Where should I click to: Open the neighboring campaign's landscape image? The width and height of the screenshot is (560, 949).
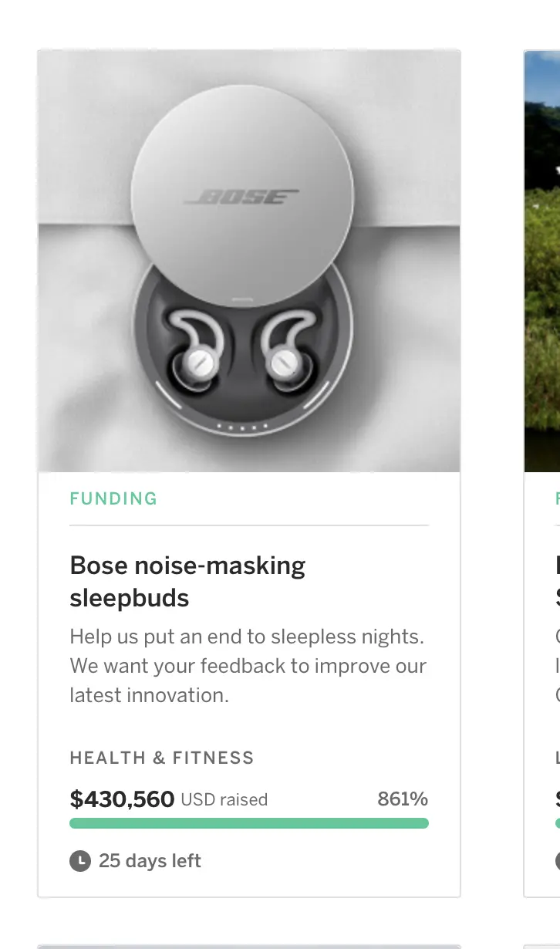coord(542,261)
